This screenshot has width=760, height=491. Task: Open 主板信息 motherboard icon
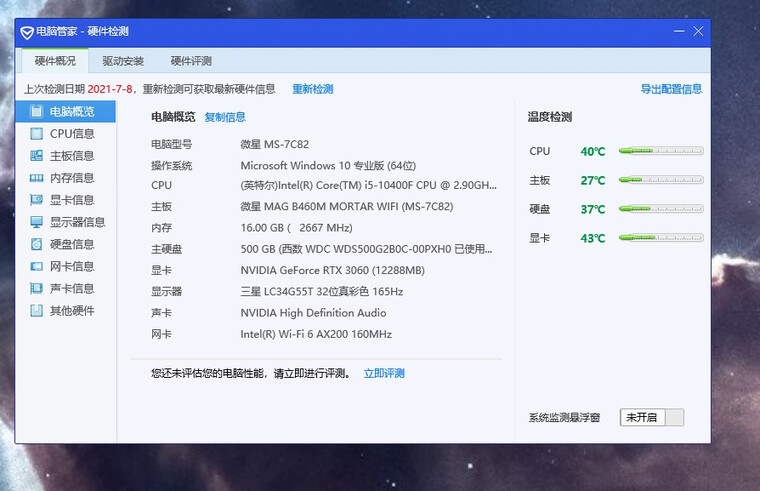[x=36, y=156]
